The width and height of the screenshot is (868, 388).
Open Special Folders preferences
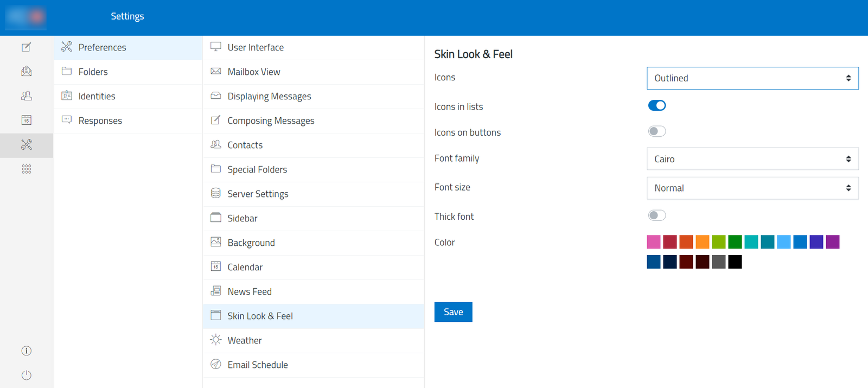313,170
